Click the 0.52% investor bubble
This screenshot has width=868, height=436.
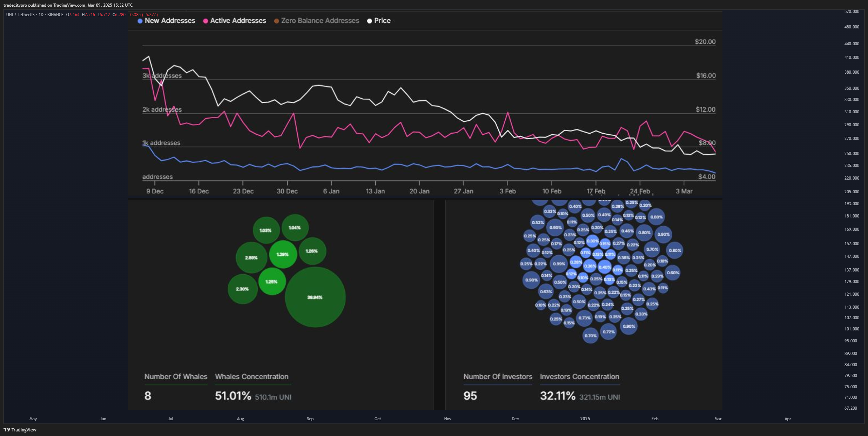[538, 222]
